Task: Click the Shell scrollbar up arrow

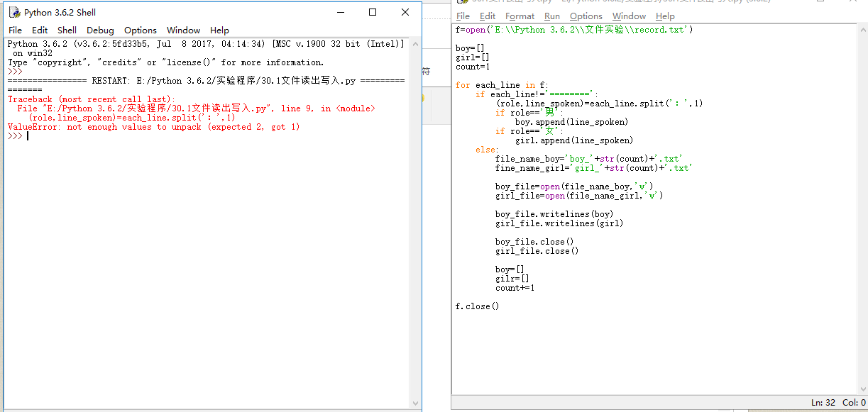Action: pos(416,43)
